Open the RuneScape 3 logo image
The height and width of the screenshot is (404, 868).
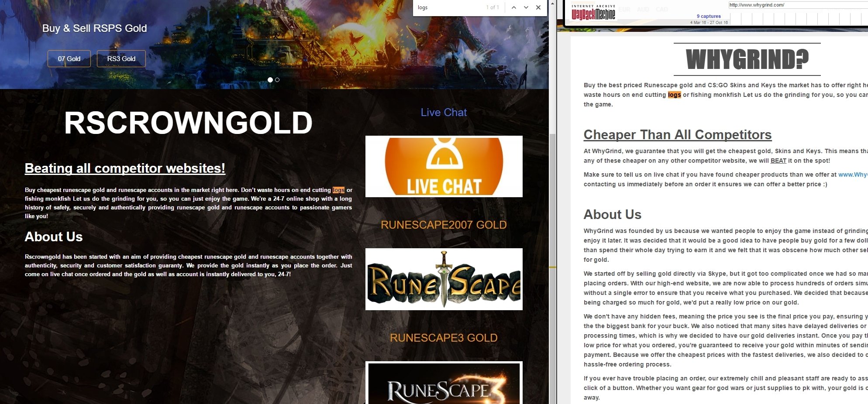pos(444,383)
